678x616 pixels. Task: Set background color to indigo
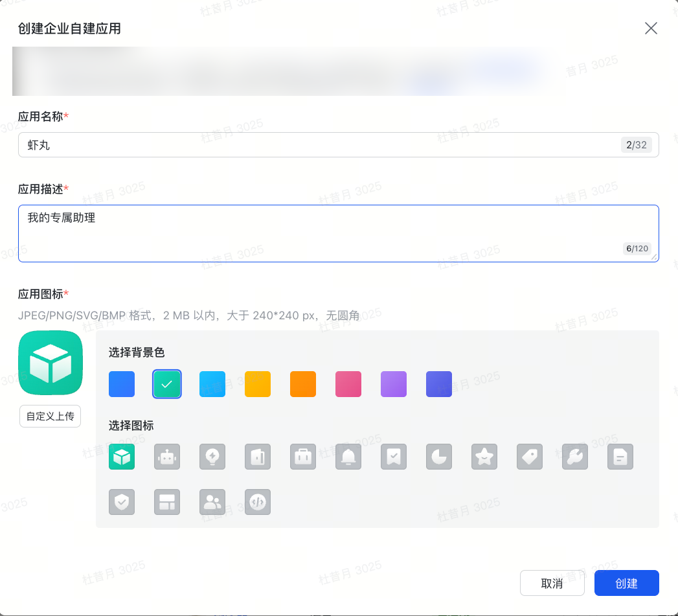(439, 383)
